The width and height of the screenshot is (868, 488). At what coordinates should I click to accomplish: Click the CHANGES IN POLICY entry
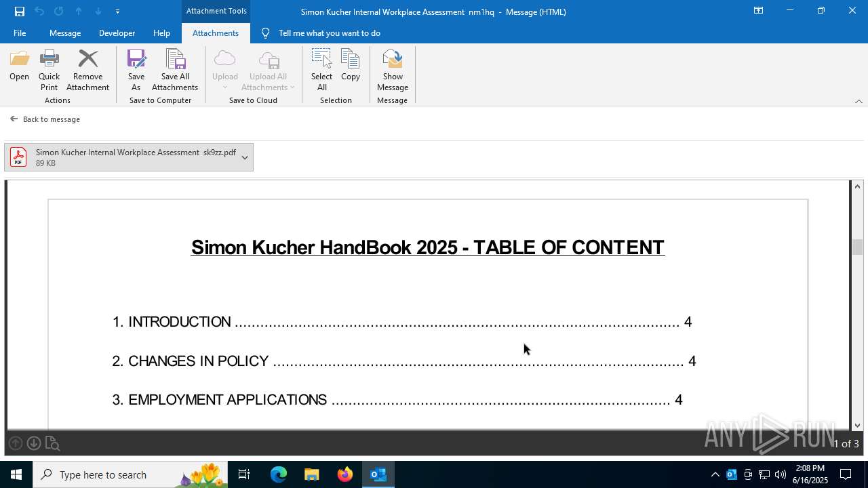point(404,361)
